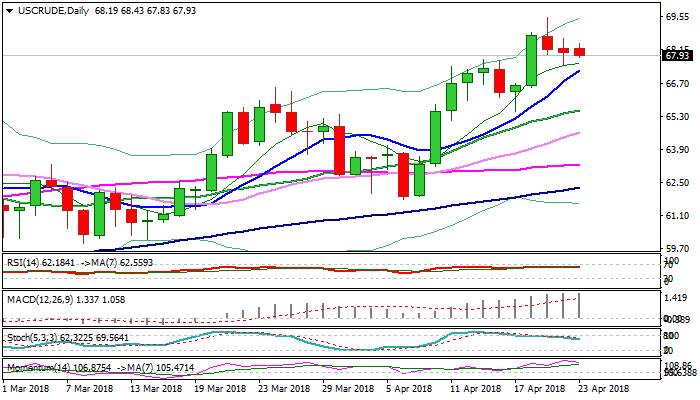700x400 pixels.
Task: Select the 62.50 price axis label
Action: pos(679,183)
